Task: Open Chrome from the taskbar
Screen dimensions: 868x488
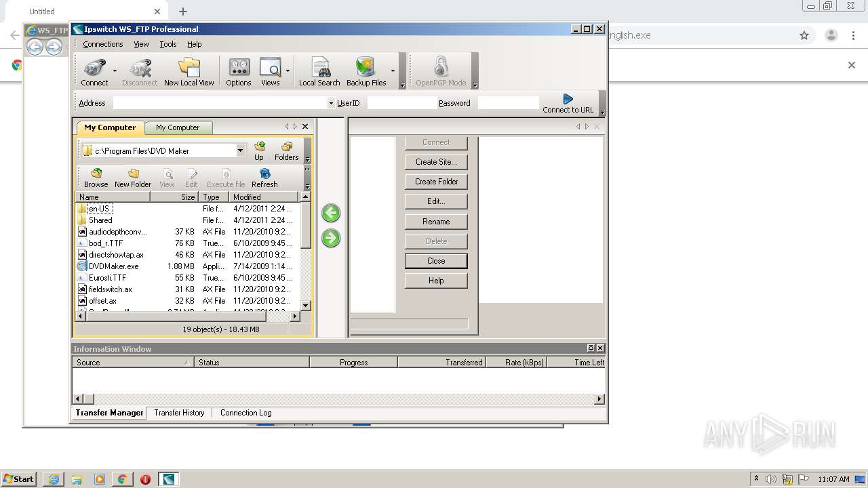Action: (123, 479)
